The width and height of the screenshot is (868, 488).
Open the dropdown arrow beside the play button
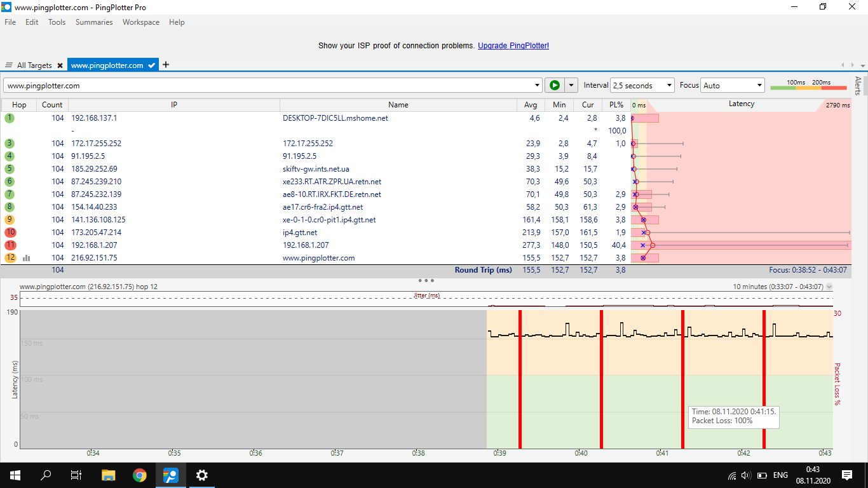[x=571, y=85]
